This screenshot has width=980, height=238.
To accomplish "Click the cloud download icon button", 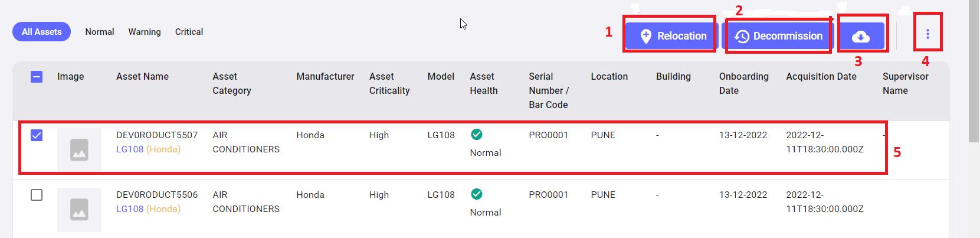I will 861,37.
